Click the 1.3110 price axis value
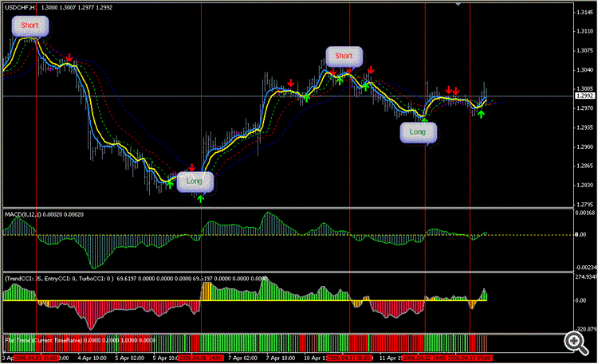 pos(584,31)
